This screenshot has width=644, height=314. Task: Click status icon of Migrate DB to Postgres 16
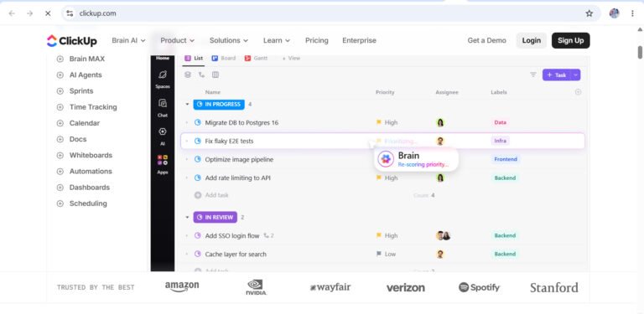198,122
